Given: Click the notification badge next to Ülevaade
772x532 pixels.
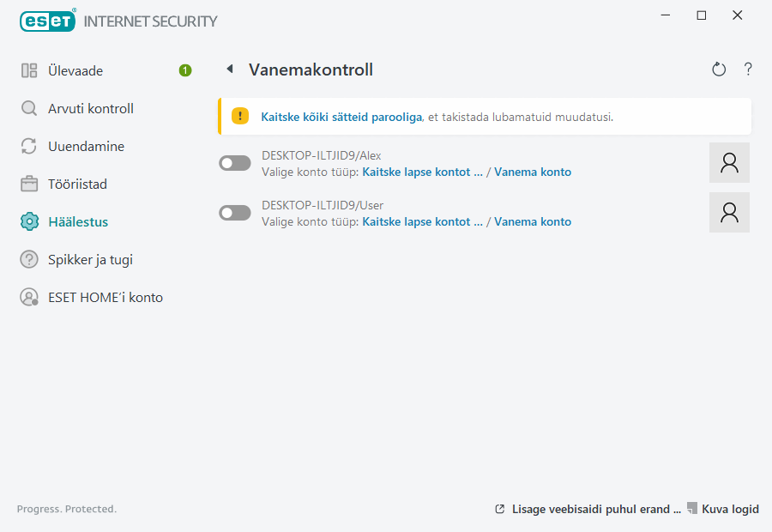Looking at the screenshot, I should [x=184, y=70].
